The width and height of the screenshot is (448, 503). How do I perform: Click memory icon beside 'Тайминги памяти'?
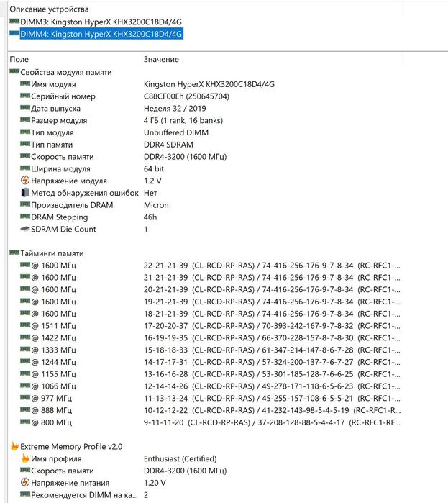point(14,253)
